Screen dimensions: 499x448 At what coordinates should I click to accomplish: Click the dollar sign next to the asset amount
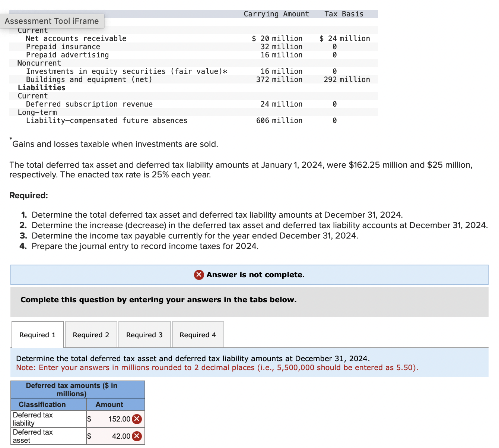(89, 436)
